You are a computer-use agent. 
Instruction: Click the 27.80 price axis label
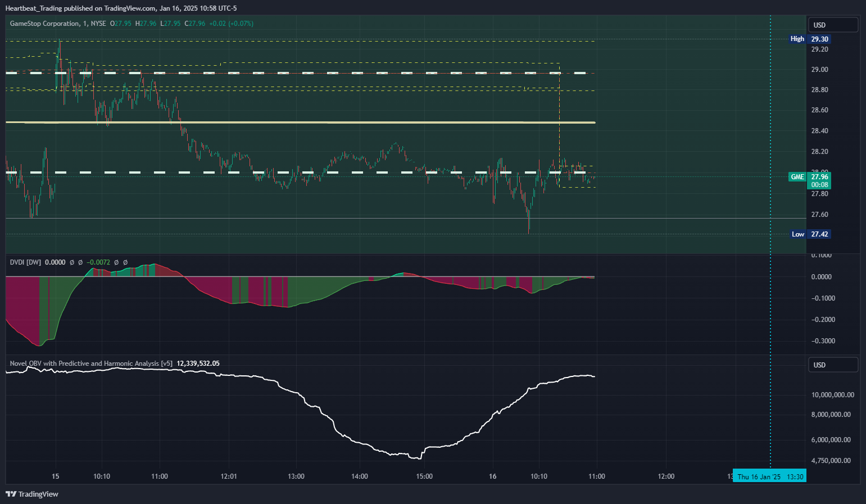[x=819, y=194]
